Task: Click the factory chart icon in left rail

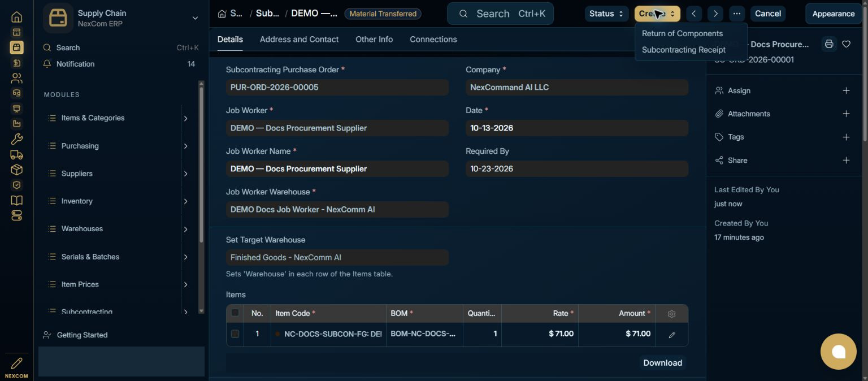Action: [16, 124]
